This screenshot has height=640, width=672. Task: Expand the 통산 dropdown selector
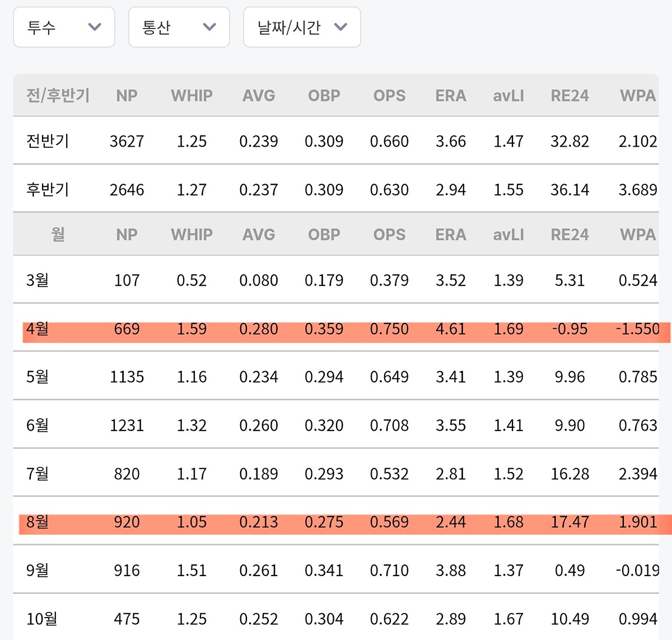(179, 27)
